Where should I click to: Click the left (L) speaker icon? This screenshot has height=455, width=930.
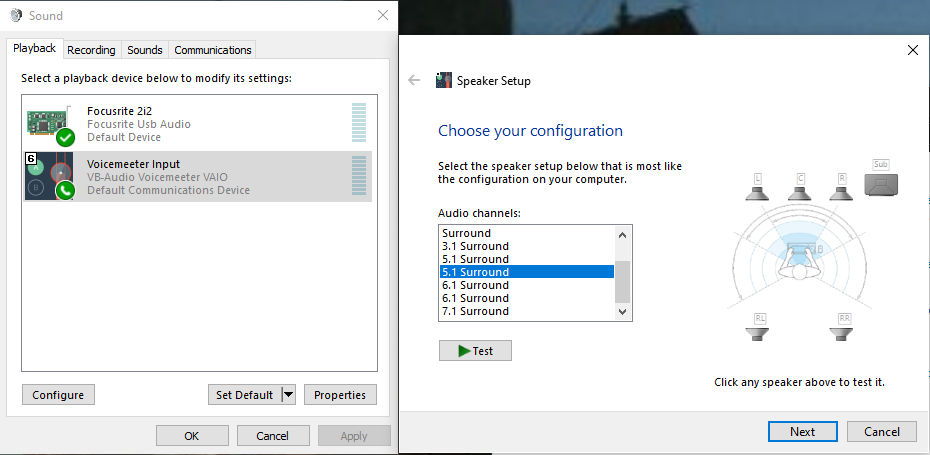click(x=757, y=193)
